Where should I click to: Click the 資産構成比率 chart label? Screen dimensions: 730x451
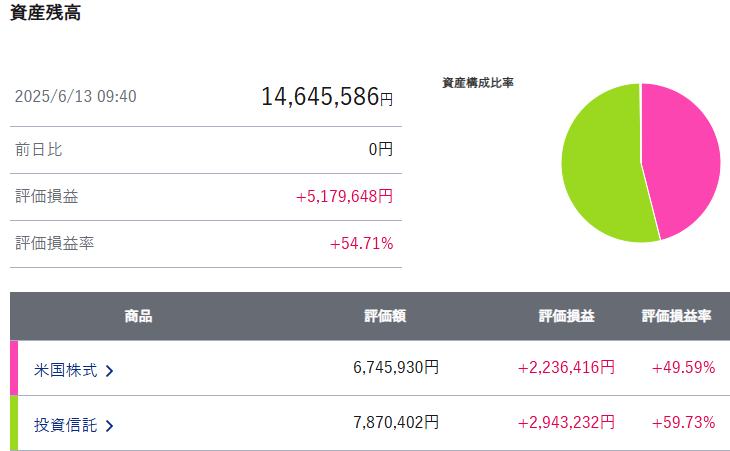coord(477,83)
